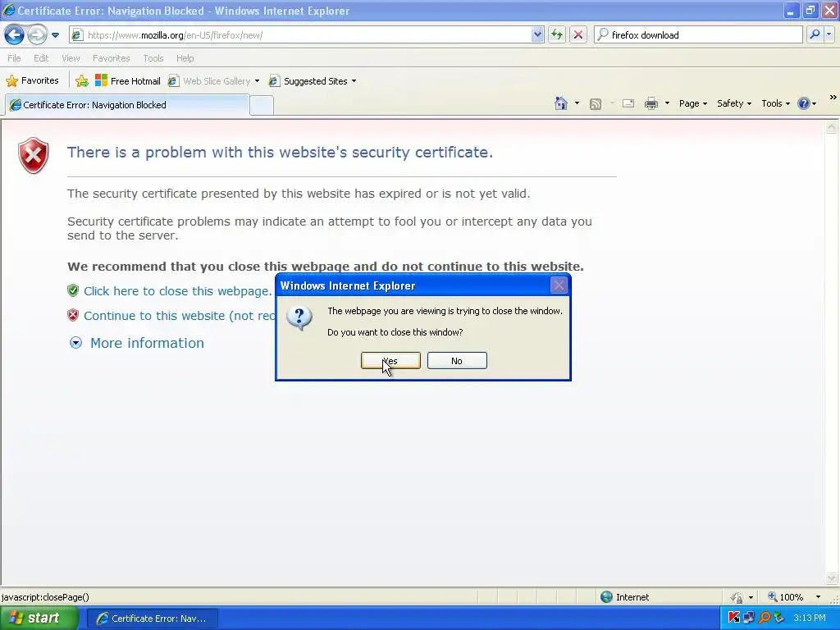This screenshot has height=630, width=840.
Task: Open the zoom level 100% control
Action: click(786, 597)
